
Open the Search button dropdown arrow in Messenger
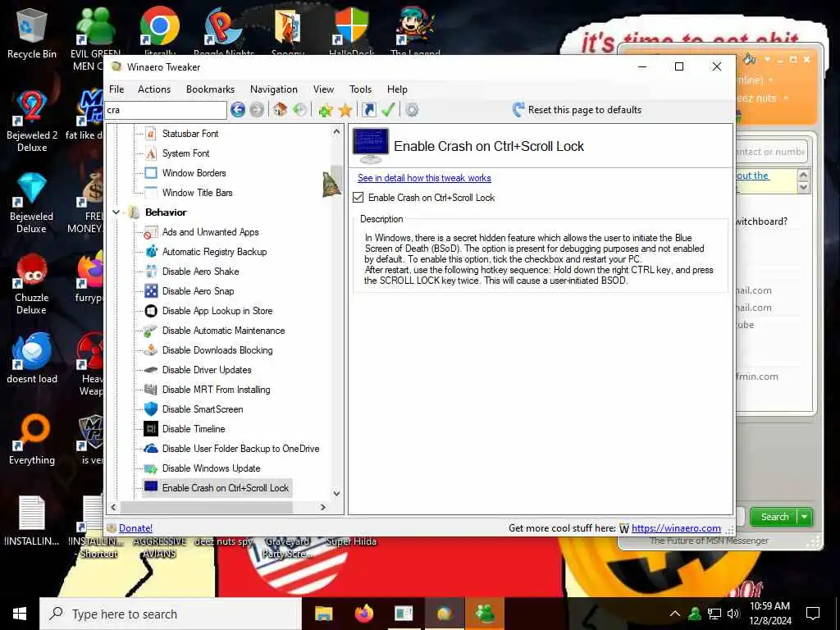(805, 517)
